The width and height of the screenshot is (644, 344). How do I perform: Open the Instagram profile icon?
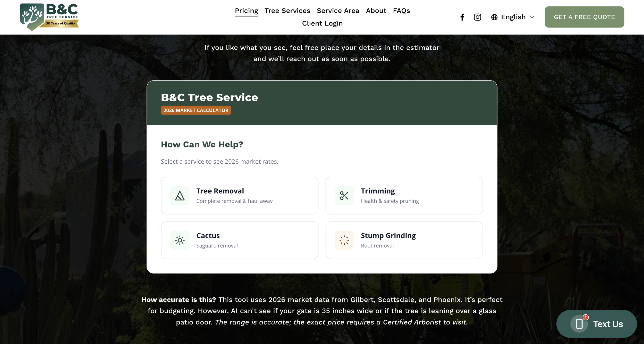[477, 17]
